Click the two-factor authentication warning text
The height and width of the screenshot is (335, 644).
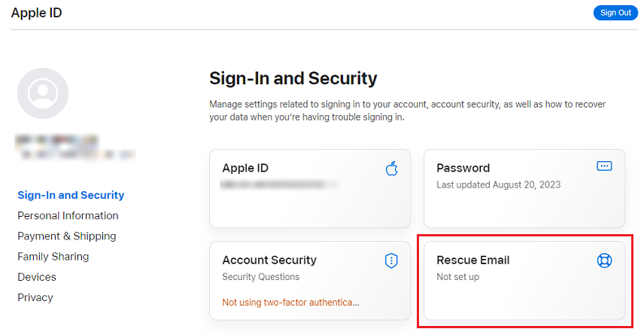coord(290,303)
